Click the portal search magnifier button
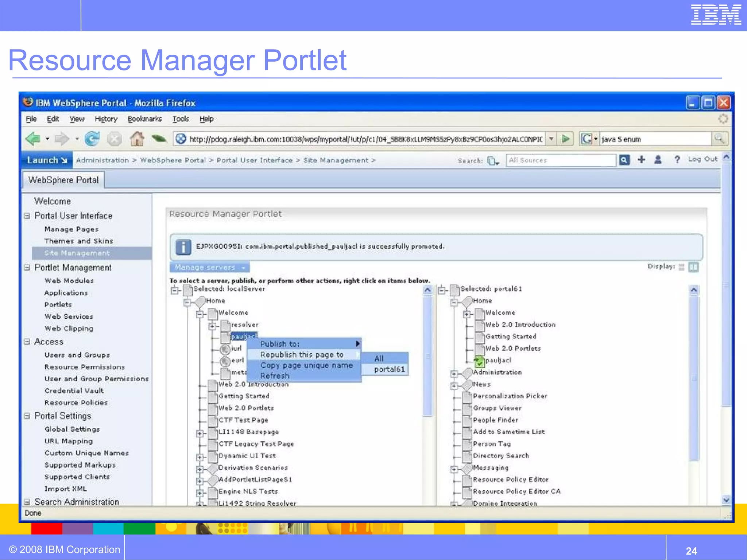The height and width of the screenshot is (560, 747). [x=624, y=160]
